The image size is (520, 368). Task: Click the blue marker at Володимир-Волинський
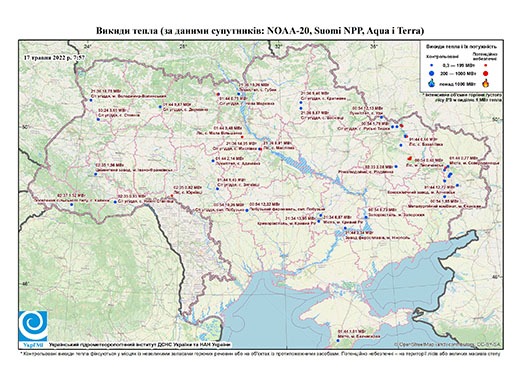coord(91,100)
